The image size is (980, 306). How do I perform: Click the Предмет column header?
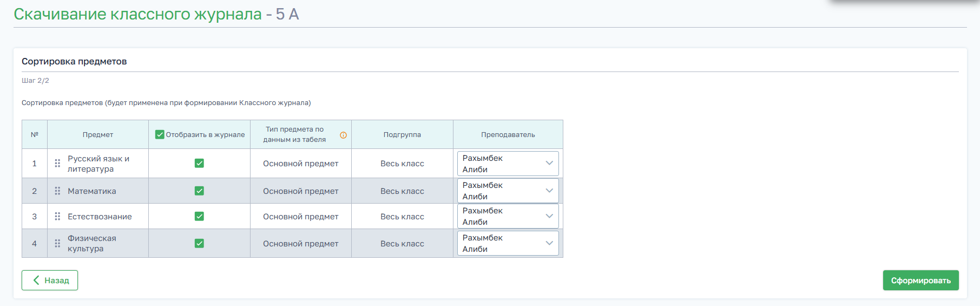point(98,135)
